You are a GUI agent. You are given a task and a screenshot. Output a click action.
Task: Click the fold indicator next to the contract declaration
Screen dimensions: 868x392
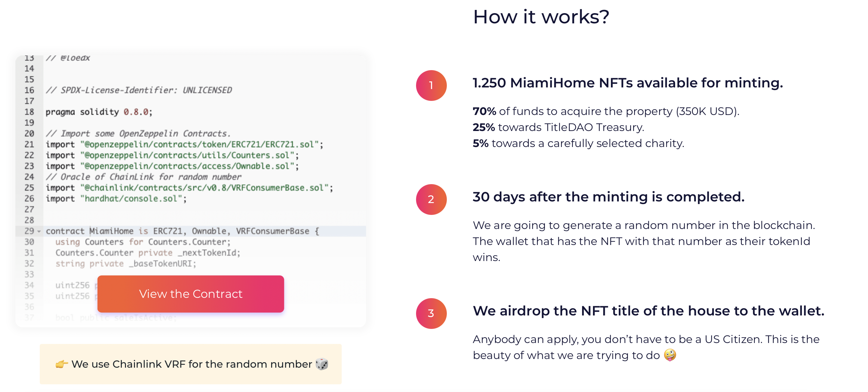pyautogui.click(x=38, y=232)
